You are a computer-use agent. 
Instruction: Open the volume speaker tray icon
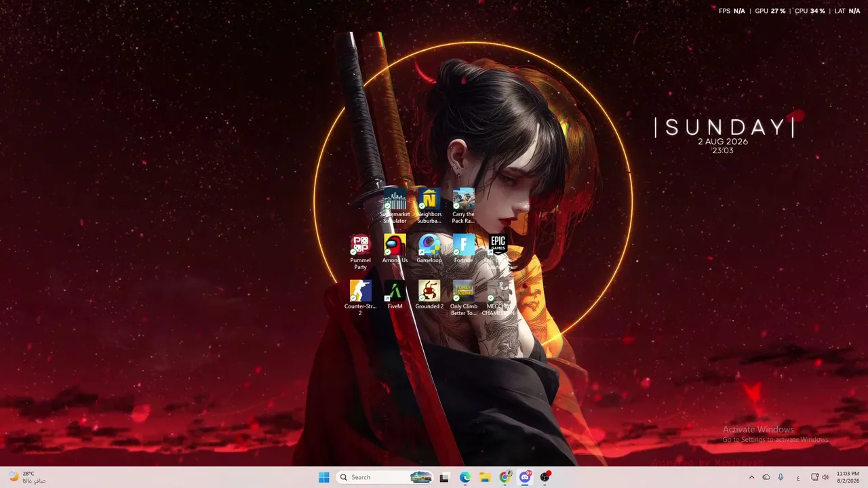pyautogui.click(x=825, y=477)
